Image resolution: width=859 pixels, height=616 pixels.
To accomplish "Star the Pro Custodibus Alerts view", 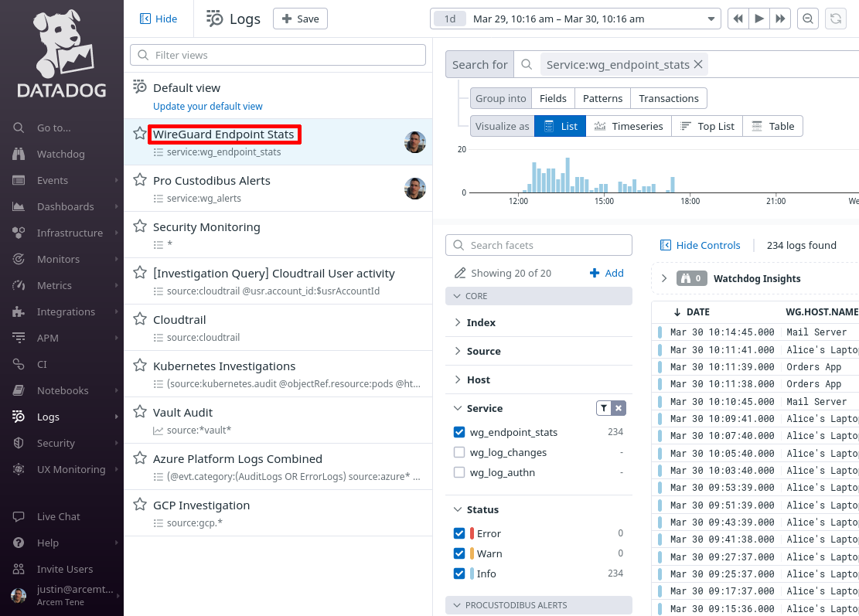I will (x=140, y=179).
